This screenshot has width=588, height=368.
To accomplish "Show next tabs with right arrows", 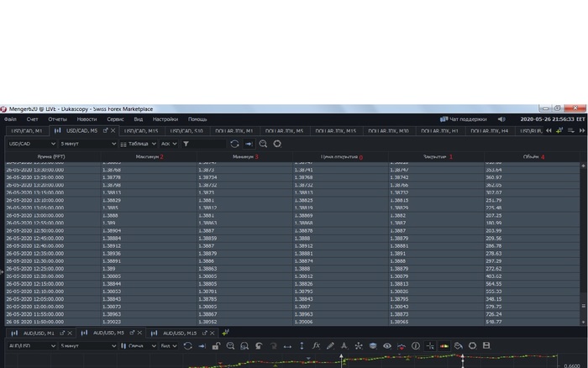I will 582,130.
